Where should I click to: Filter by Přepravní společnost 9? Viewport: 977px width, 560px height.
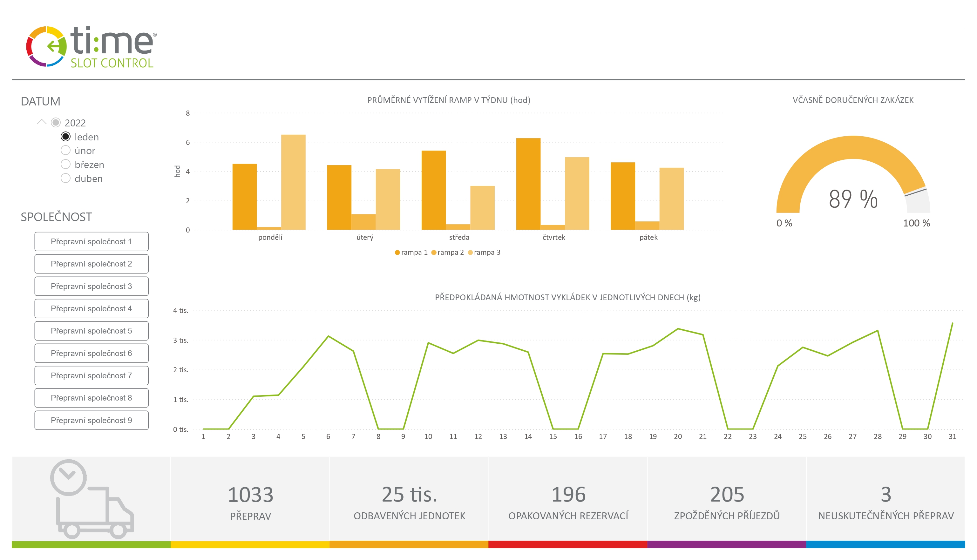pyautogui.click(x=92, y=420)
